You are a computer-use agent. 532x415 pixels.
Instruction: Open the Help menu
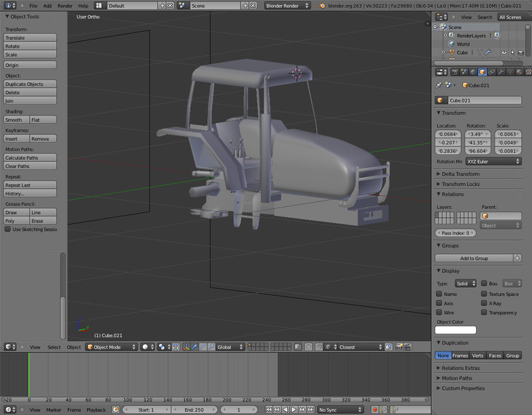83,6
